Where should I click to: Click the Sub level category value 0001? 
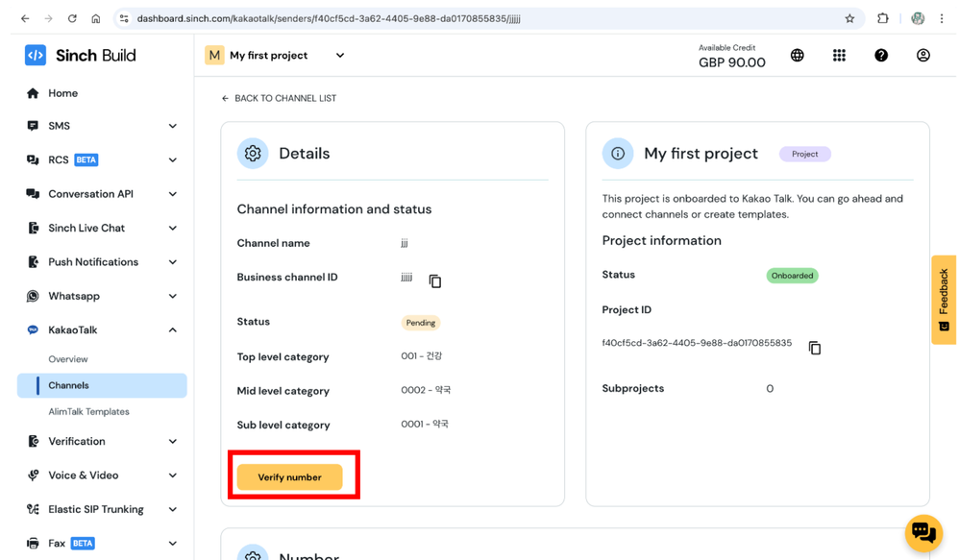[x=425, y=424]
